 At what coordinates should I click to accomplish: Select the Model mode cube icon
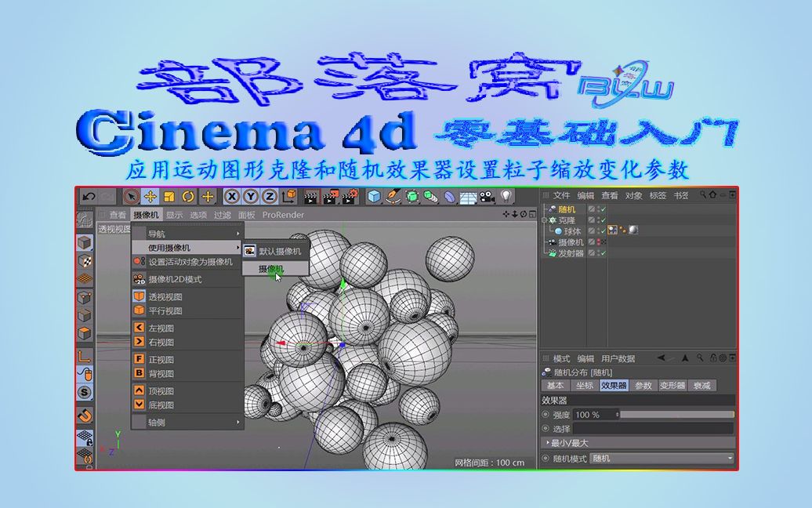tap(85, 242)
